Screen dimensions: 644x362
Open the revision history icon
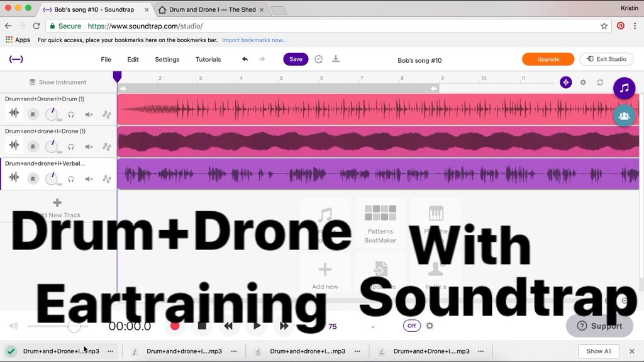(x=318, y=59)
